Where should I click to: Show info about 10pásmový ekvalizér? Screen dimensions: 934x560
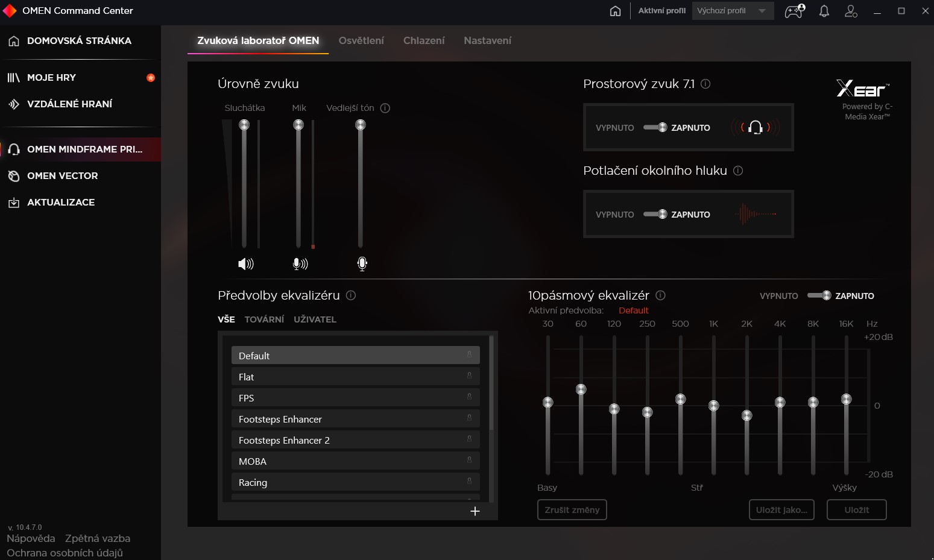(660, 295)
